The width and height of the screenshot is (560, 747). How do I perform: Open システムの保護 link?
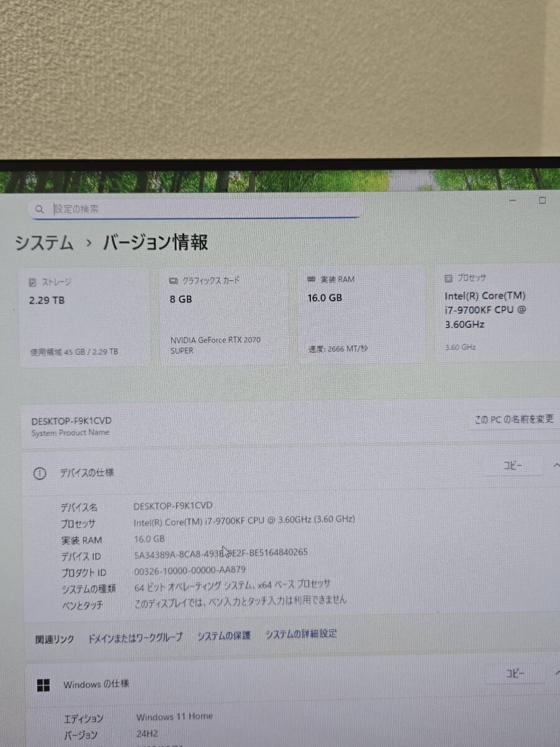click(224, 636)
